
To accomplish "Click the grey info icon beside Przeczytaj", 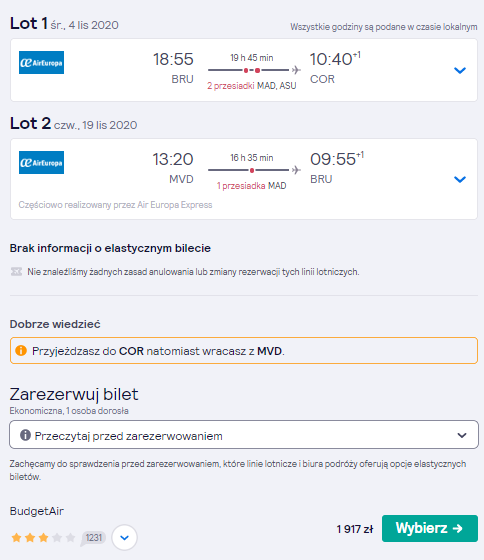I will (25, 435).
